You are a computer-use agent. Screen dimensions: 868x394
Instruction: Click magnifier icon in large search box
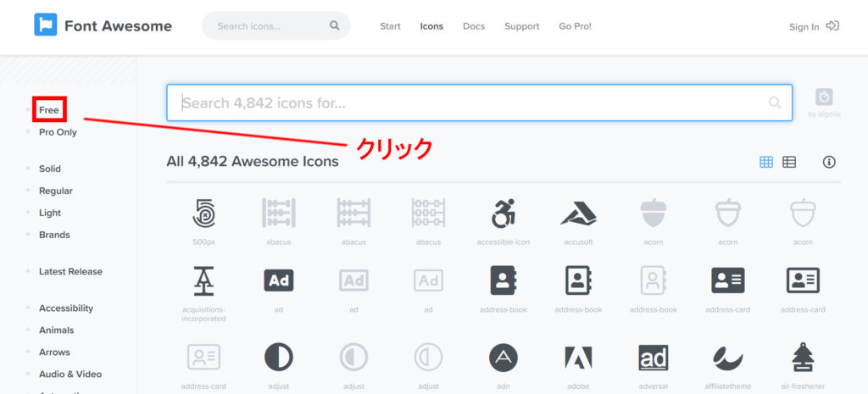pos(775,103)
